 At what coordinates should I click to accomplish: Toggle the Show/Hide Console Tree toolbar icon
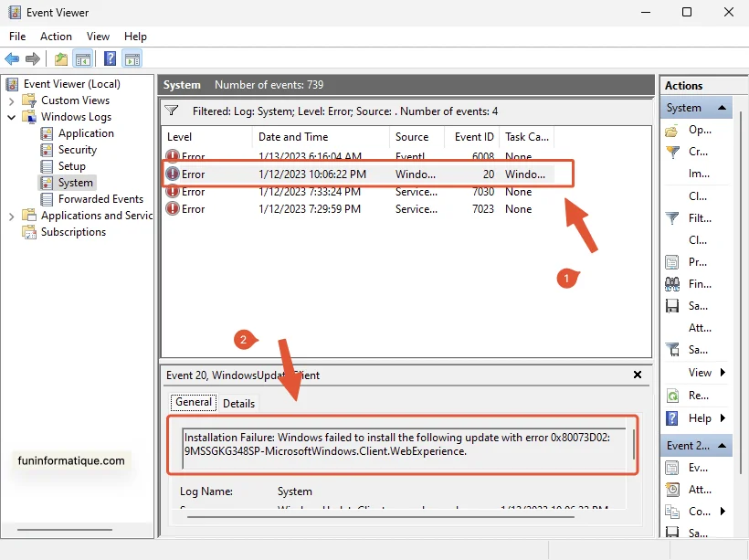82,58
